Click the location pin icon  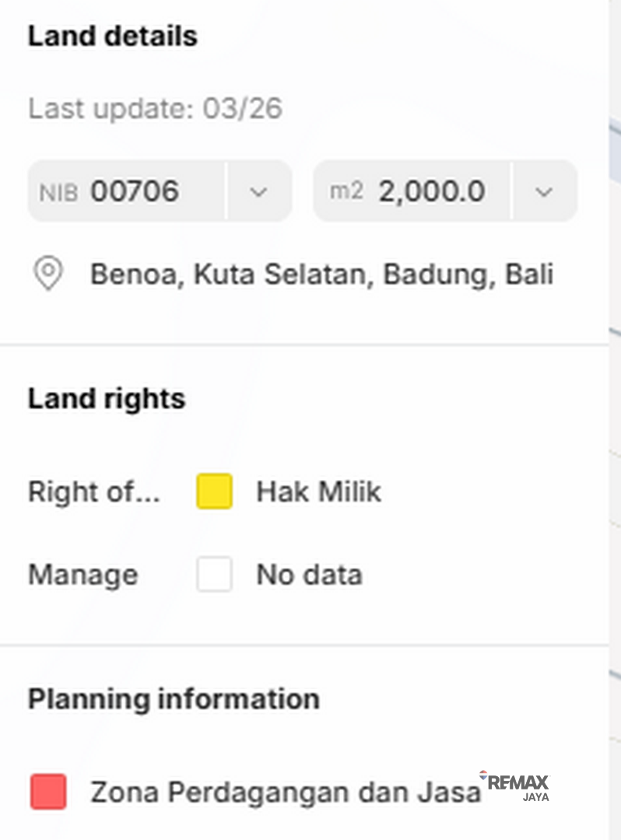tap(48, 275)
